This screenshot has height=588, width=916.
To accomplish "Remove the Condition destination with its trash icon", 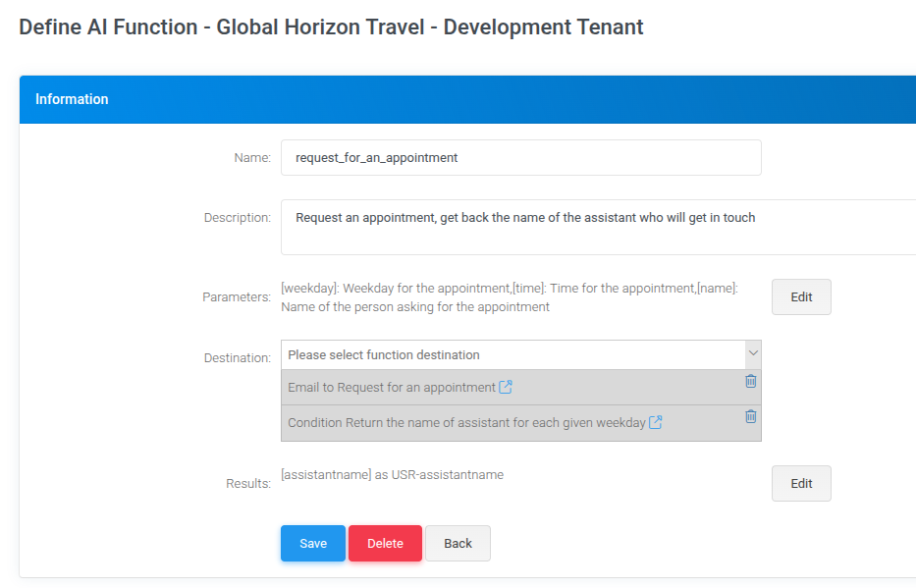I will [x=750, y=416].
